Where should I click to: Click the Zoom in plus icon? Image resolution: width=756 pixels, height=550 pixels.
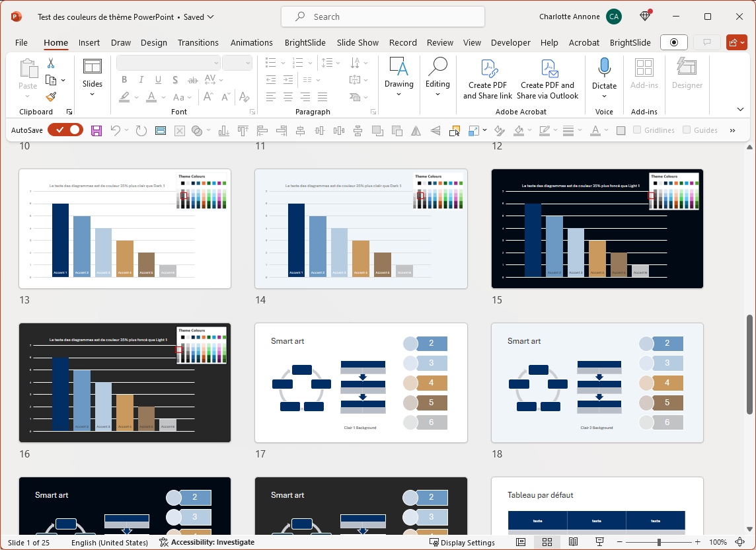[697, 542]
